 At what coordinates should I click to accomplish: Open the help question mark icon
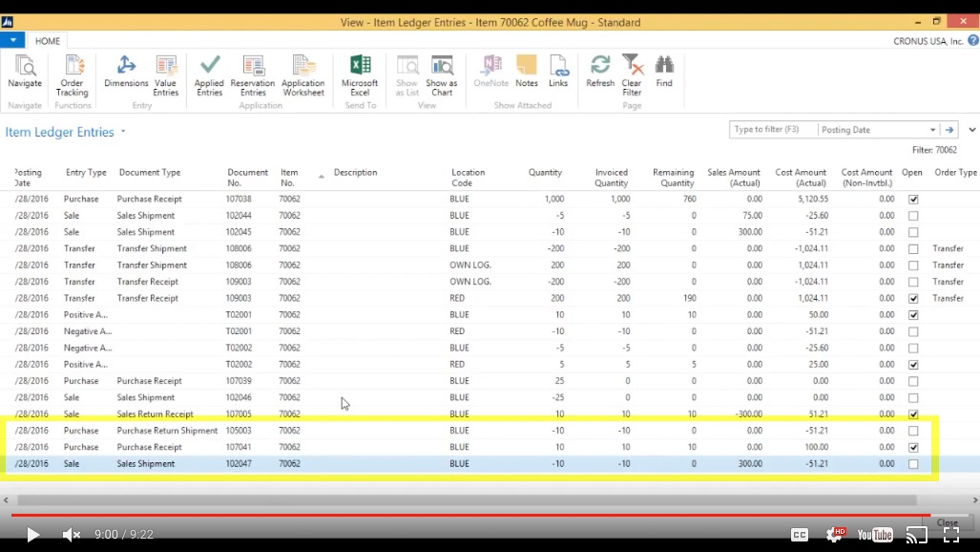(x=973, y=41)
